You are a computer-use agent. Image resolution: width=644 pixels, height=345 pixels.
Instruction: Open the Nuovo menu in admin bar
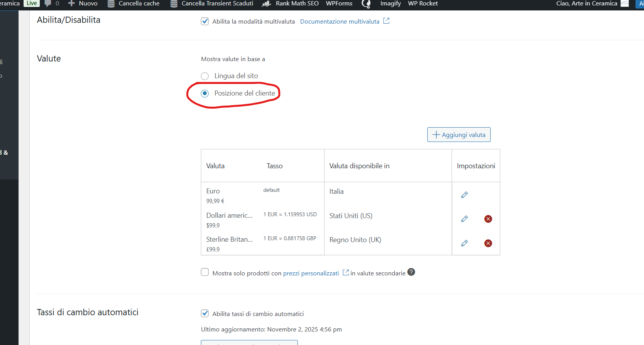tap(88, 3)
